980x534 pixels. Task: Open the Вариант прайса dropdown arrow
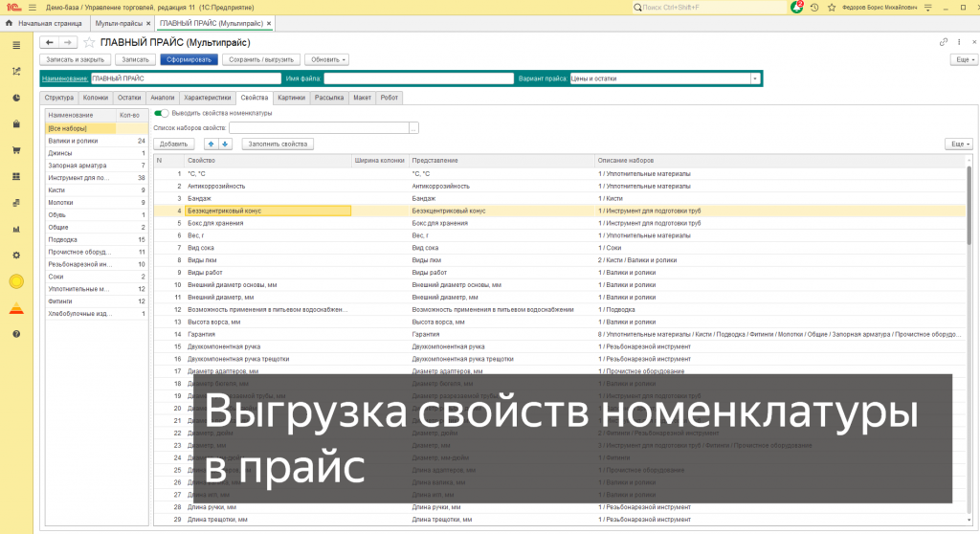pyautogui.click(x=755, y=78)
